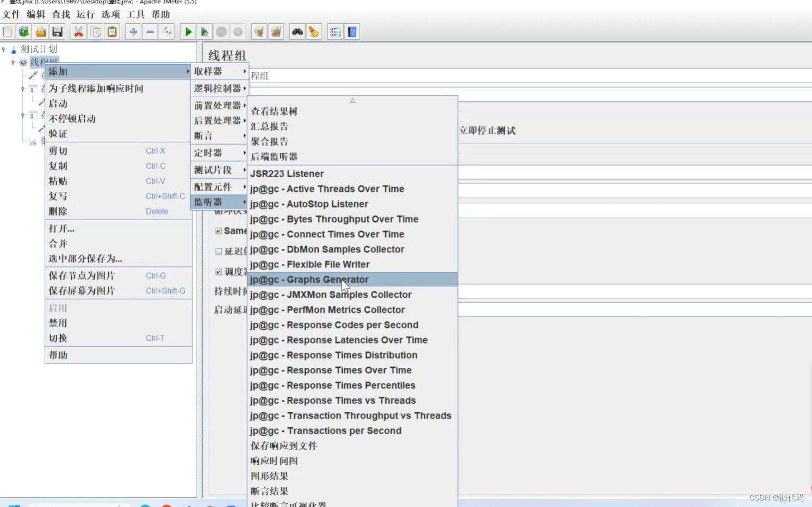This screenshot has height=507, width=812.
Task: Add jp@gc - Graphs Generator listener
Action: [x=352, y=279]
